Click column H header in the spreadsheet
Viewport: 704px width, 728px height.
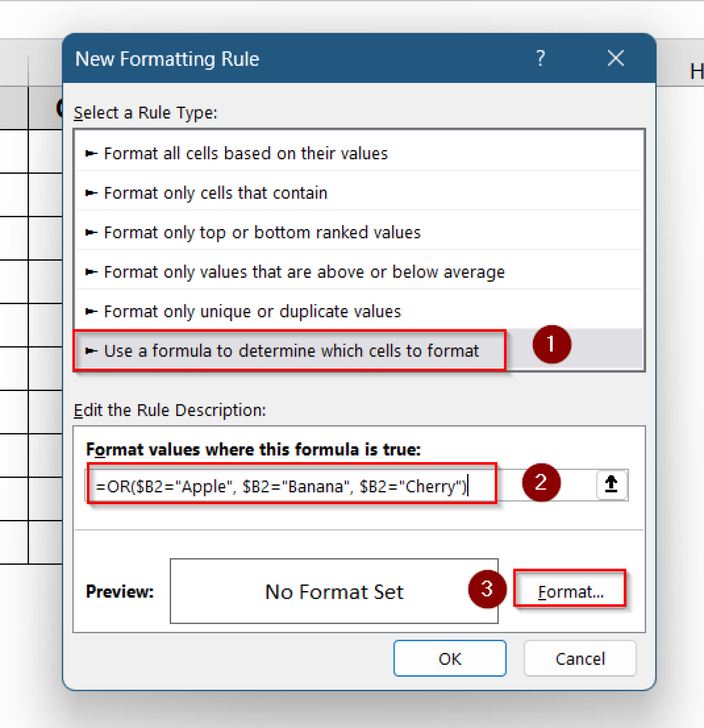coord(695,72)
